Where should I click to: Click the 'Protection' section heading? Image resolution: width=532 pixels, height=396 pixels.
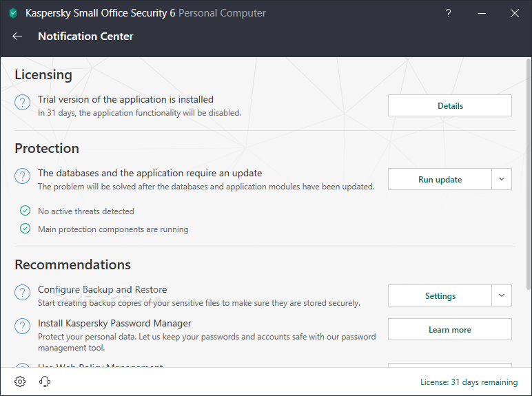47,149
